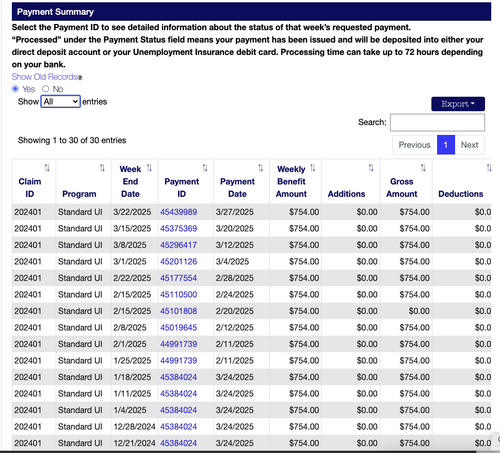Select page 1 in pagination

(x=446, y=145)
